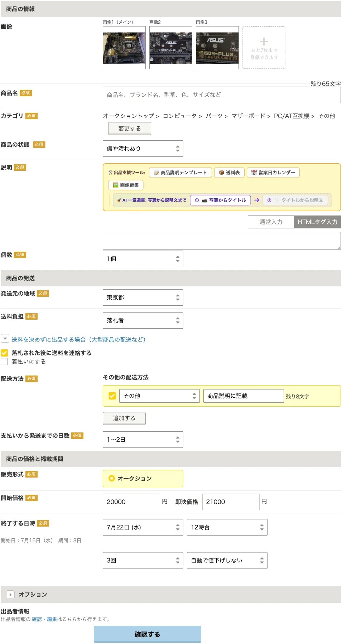Viewport: 342px width, 644px height.
Task: Click the 追加する delivery button
Action: point(124,418)
